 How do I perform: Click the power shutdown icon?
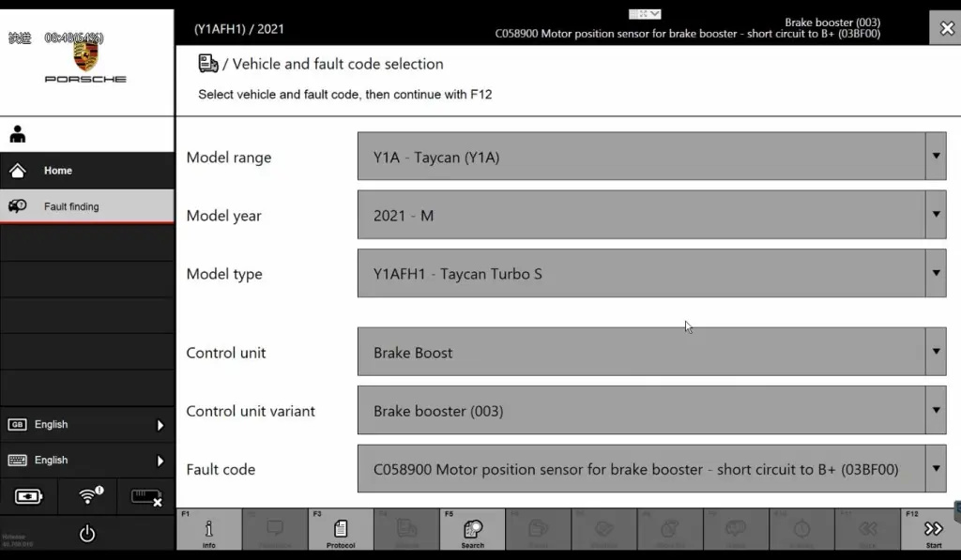click(87, 534)
